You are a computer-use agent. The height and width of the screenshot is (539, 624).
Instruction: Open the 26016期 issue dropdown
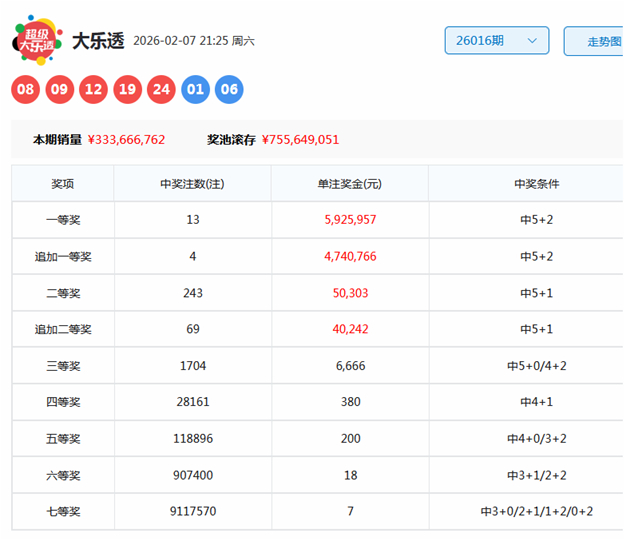pos(497,41)
